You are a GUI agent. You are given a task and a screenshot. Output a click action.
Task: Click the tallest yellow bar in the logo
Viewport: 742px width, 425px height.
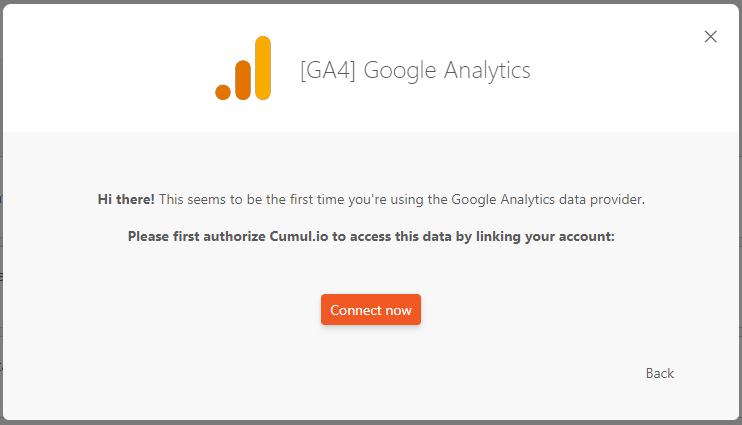point(263,68)
